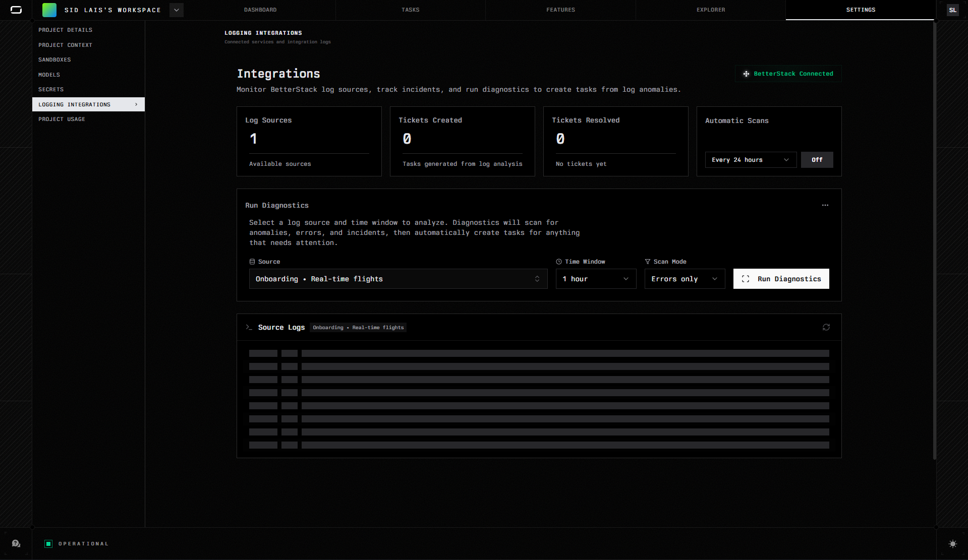Click the Source Logs terminal icon
Screen dimensions: 968x560
(249, 327)
